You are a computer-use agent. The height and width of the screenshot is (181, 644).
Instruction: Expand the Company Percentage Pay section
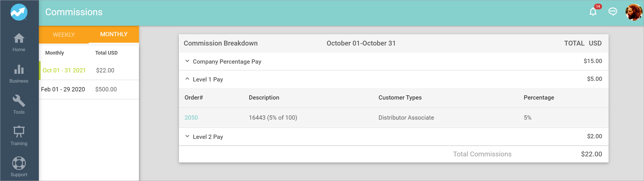187,61
